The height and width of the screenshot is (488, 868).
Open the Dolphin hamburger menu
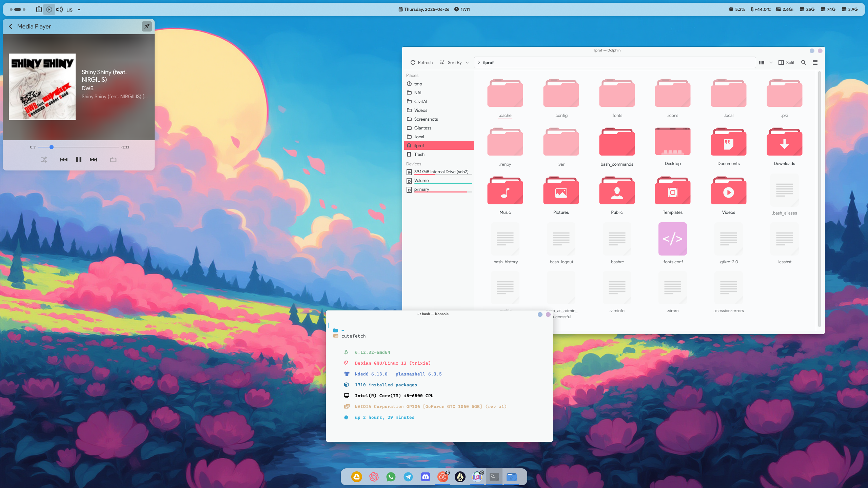[x=815, y=62]
